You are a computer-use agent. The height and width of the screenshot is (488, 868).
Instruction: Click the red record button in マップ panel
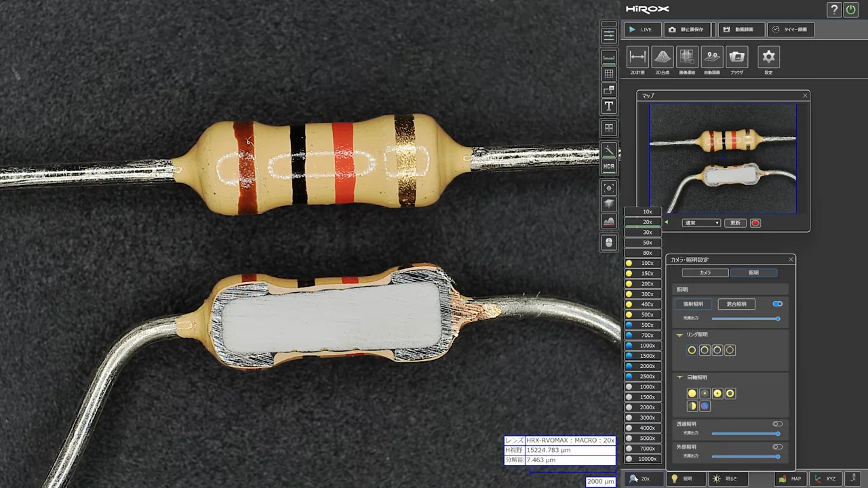[755, 223]
